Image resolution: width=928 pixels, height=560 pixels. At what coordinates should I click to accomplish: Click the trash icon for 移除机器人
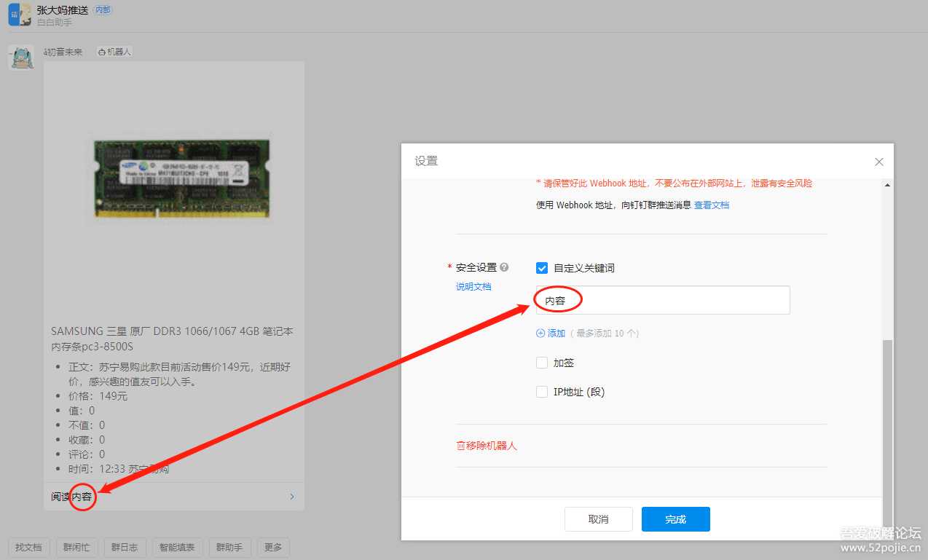[460, 446]
